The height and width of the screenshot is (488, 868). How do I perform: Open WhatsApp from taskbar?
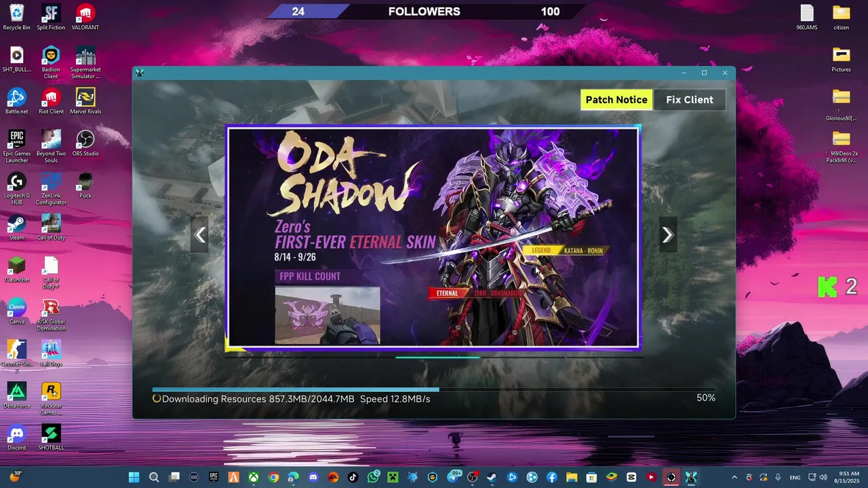click(x=373, y=477)
